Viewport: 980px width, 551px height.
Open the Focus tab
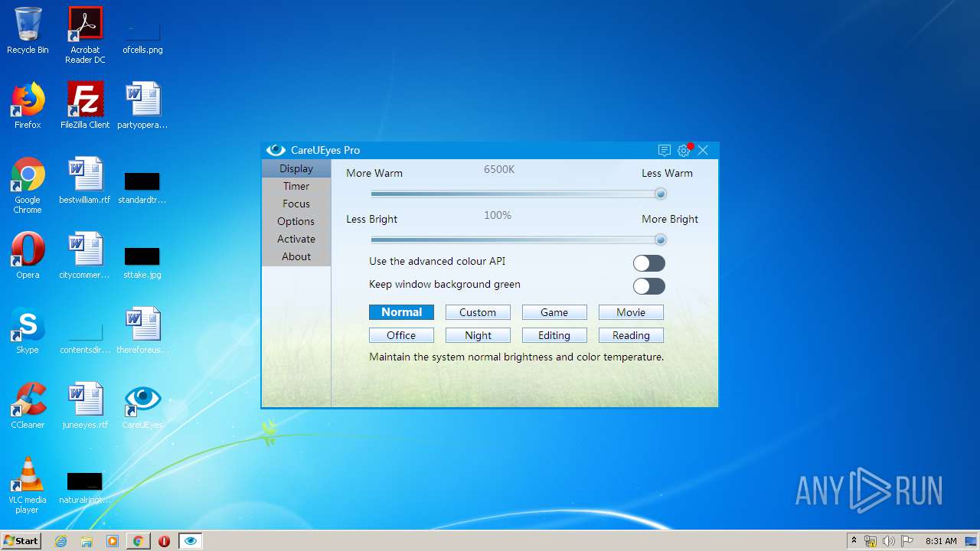click(296, 204)
